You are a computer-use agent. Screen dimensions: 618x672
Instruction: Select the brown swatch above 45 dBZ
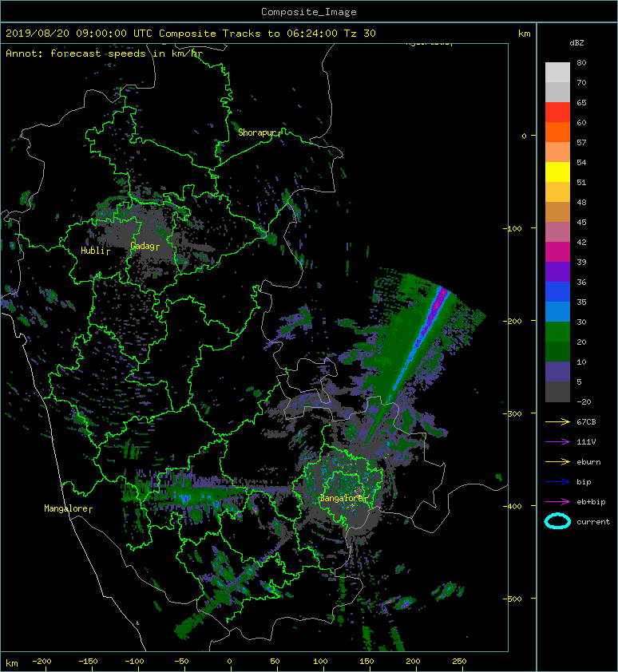pos(557,212)
